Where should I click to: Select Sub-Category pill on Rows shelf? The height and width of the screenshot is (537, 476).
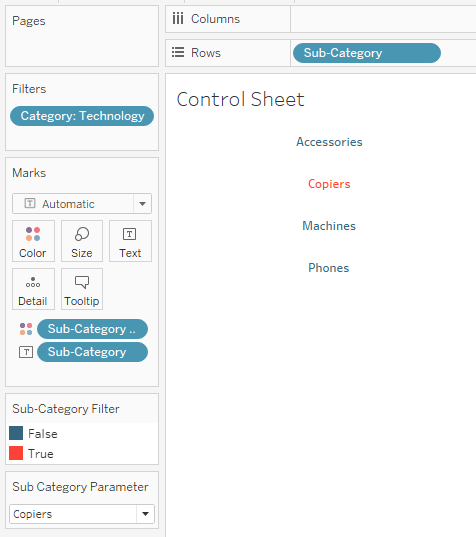(x=367, y=53)
